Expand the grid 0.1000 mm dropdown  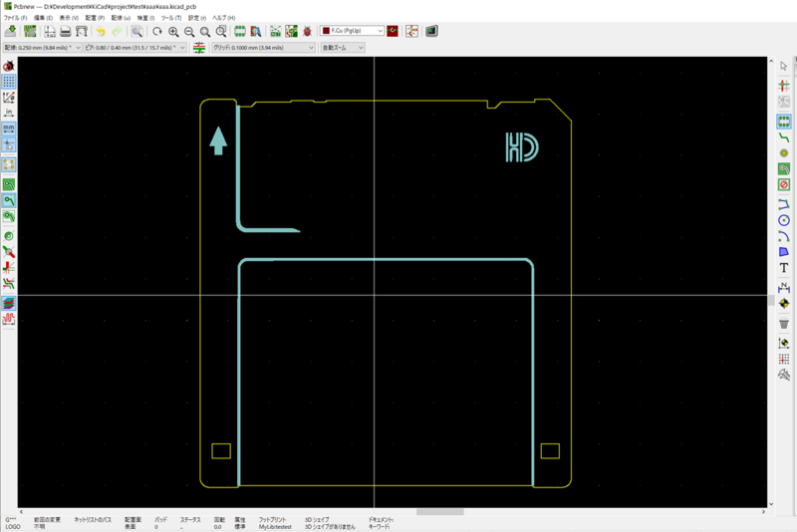(x=264, y=48)
